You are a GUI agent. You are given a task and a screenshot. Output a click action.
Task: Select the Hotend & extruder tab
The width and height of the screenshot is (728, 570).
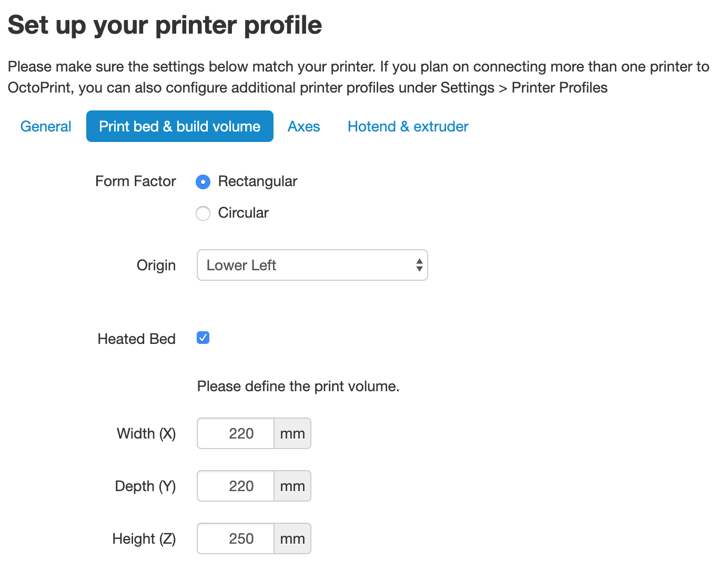pos(407,126)
